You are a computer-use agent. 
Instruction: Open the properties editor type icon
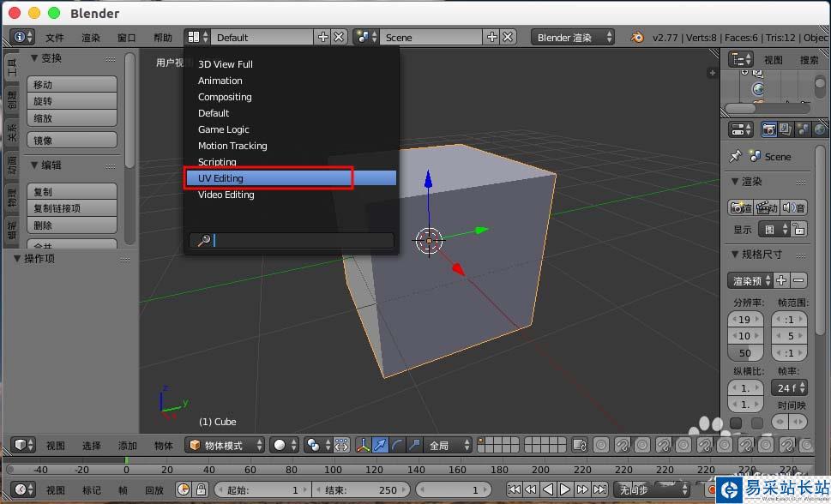click(741, 129)
